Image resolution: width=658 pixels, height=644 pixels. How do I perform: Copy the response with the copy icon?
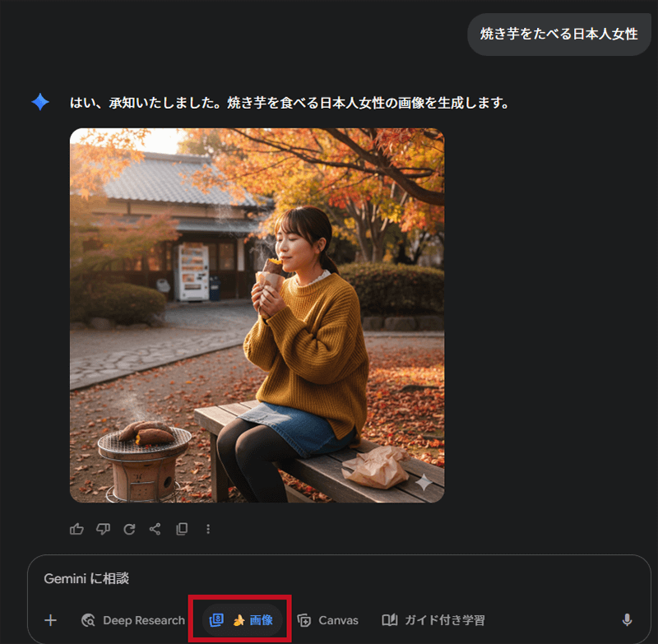tap(182, 529)
